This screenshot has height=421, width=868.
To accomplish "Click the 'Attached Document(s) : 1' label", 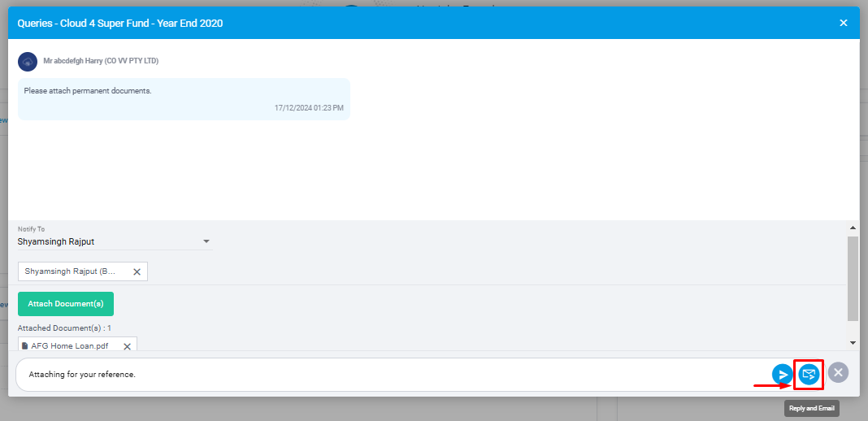I will [64, 328].
